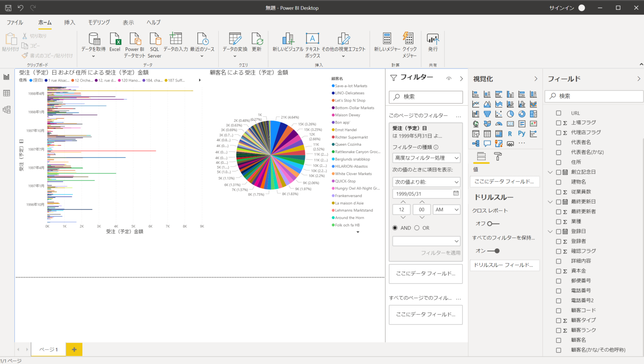Screen dimensions: 644x364
Task: Select the pie chart visual
Action: (510, 114)
